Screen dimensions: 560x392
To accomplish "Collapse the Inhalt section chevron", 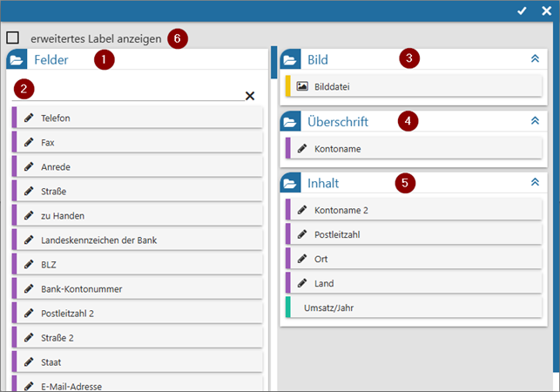I will tap(535, 182).
